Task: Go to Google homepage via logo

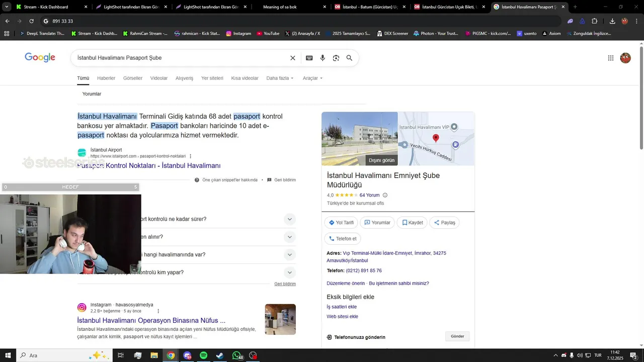Action: tap(40, 58)
